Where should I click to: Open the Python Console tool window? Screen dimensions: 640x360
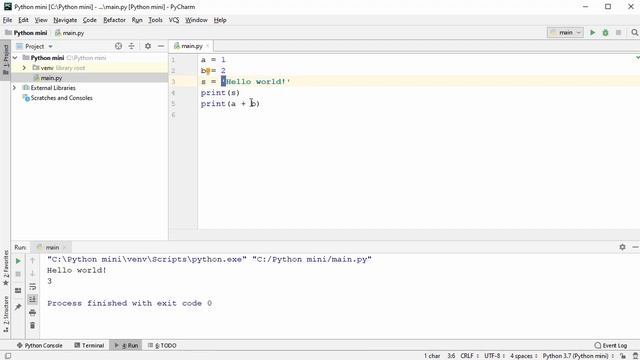[39, 345]
